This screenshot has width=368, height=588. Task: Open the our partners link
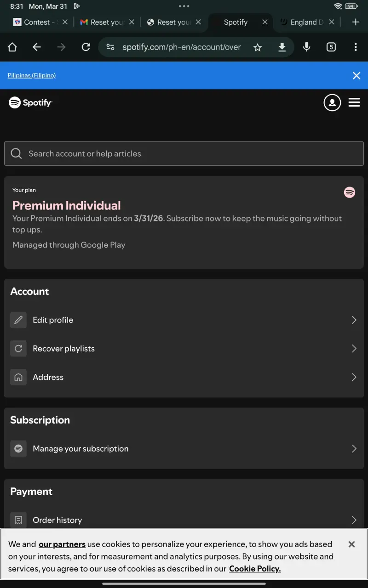[x=62, y=544]
